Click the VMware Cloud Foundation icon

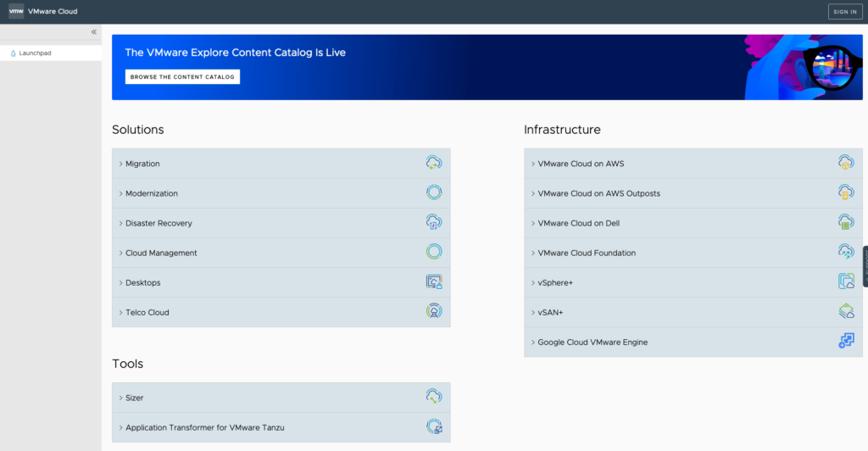pos(846,252)
